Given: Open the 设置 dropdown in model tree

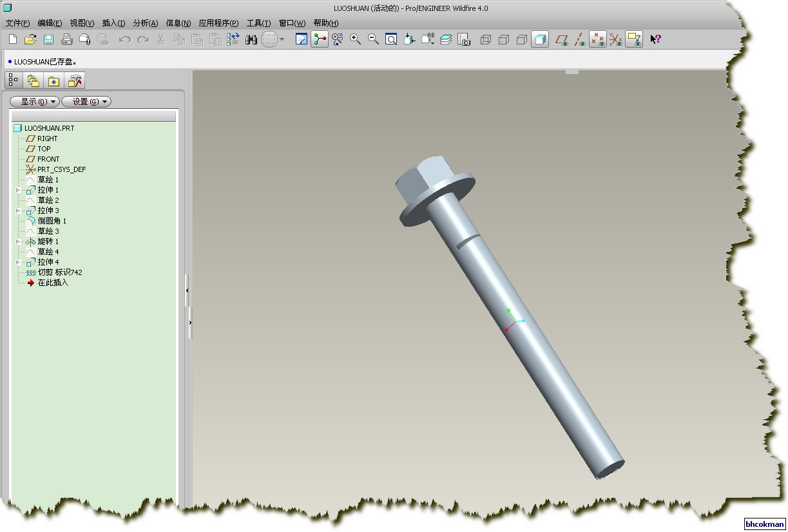Looking at the screenshot, I should pyautogui.click(x=86, y=102).
